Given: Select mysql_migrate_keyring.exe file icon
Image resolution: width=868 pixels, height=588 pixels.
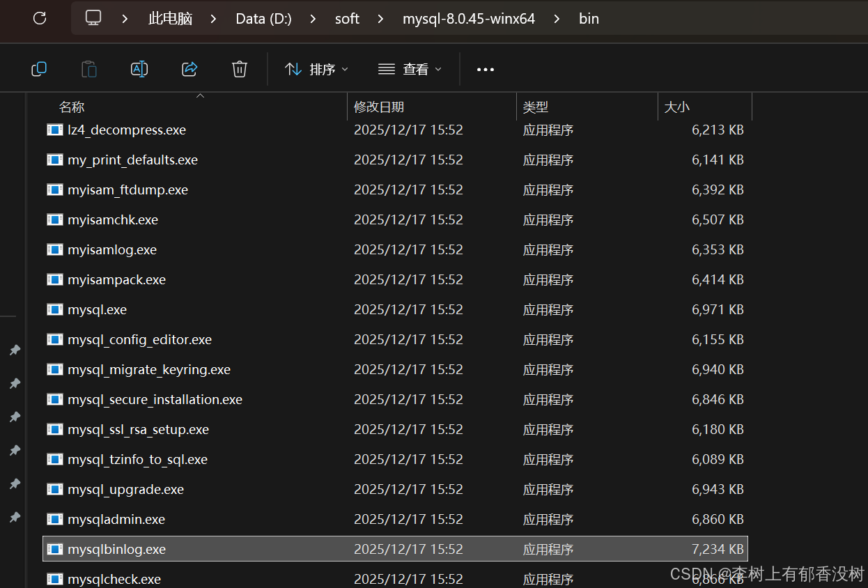Looking at the screenshot, I should pos(55,369).
